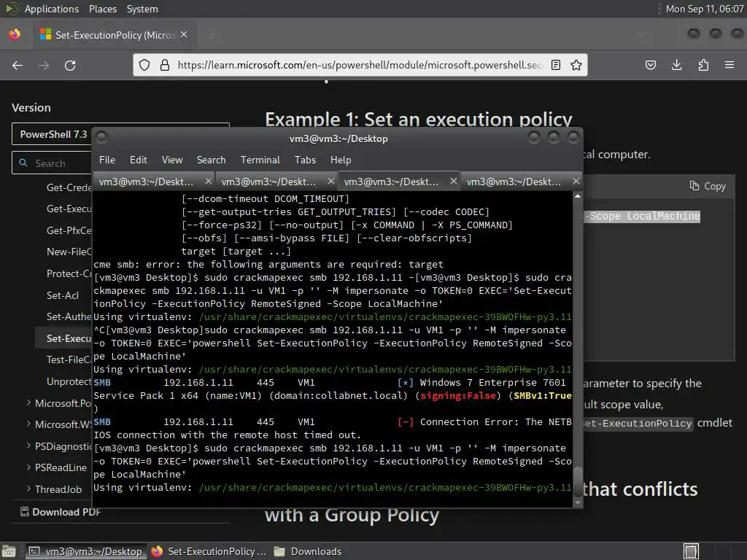Close the first terminal tab
This screenshot has width=747, height=560.
tap(208, 181)
